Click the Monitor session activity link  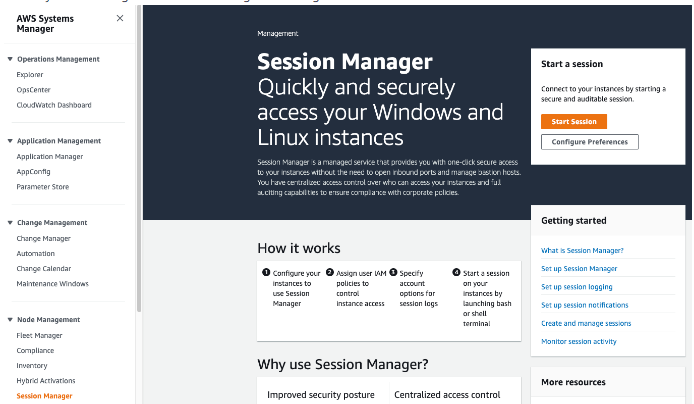point(579,342)
